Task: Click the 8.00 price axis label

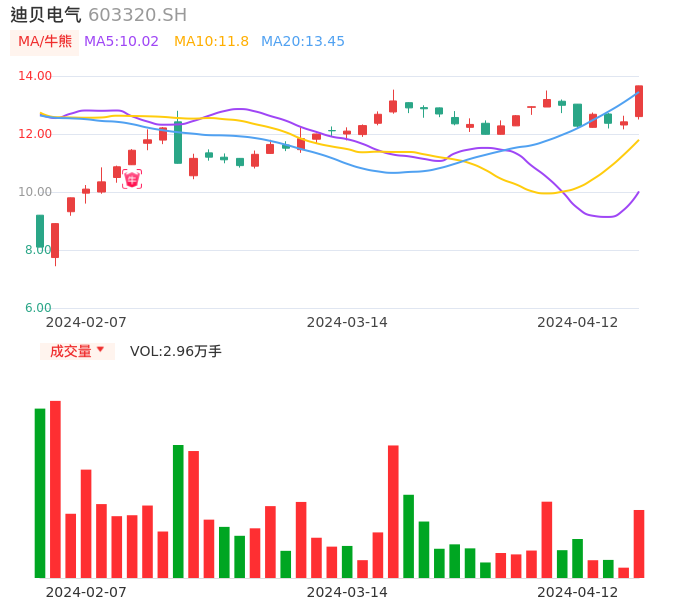Action: [38, 250]
